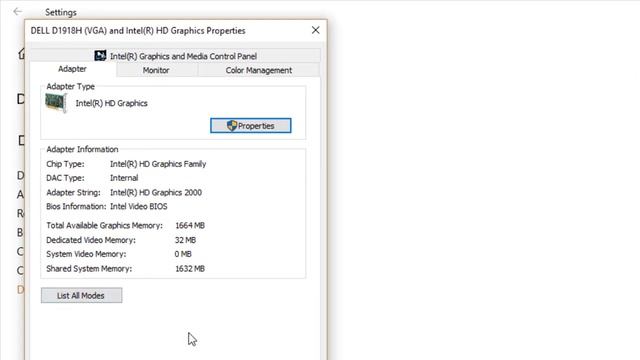Click the Settings window title text
The width and height of the screenshot is (640, 360).
61,12
